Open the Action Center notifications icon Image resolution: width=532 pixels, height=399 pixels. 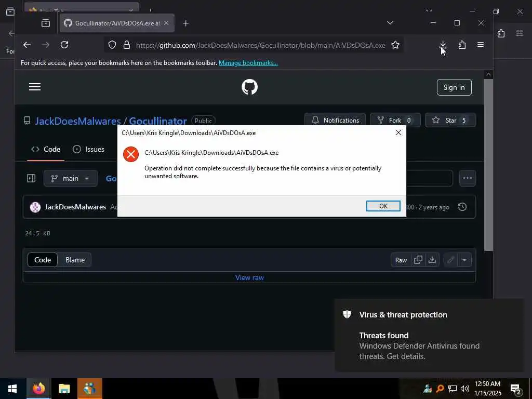[x=516, y=389]
